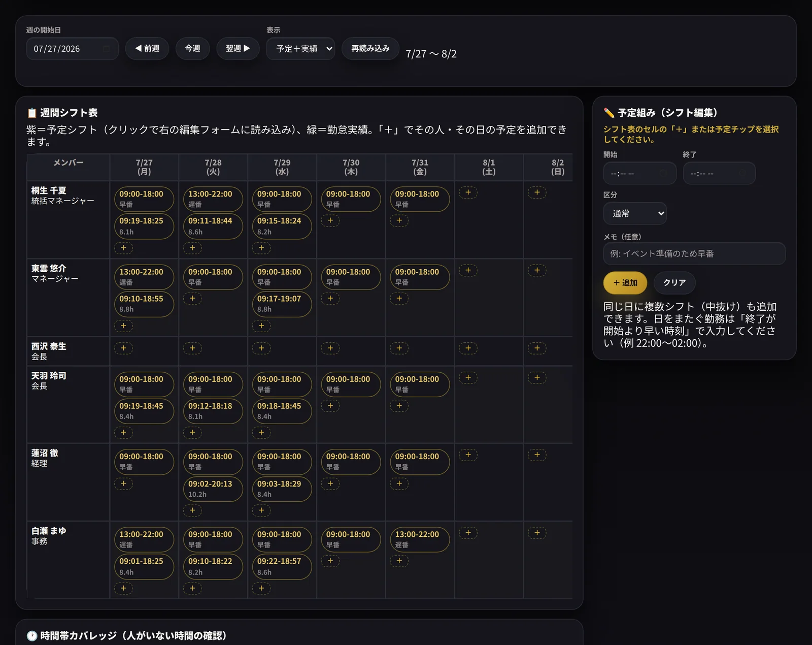Go to previous week with 前週
This screenshot has width=812, height=645.
coord(147,49)
